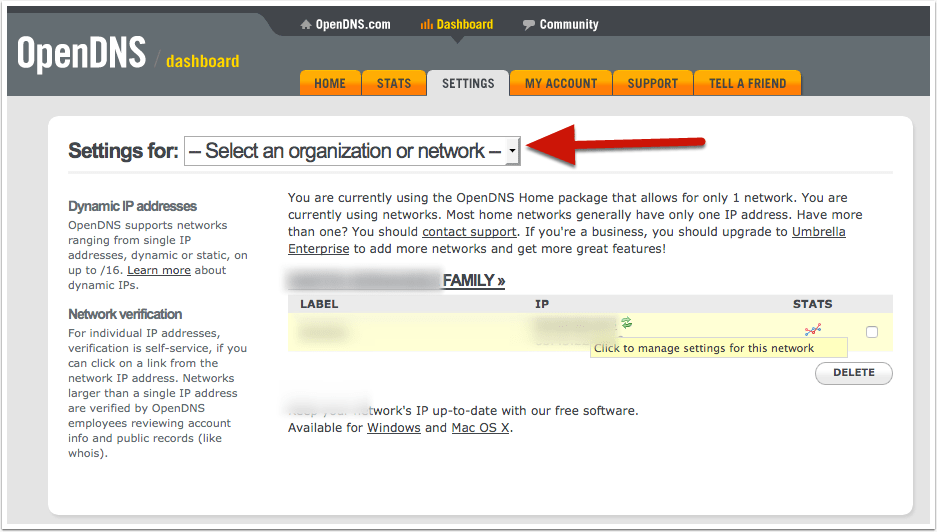937x532 pixels.
Task: Click the Network verification heading
Action: click(125, 314)
